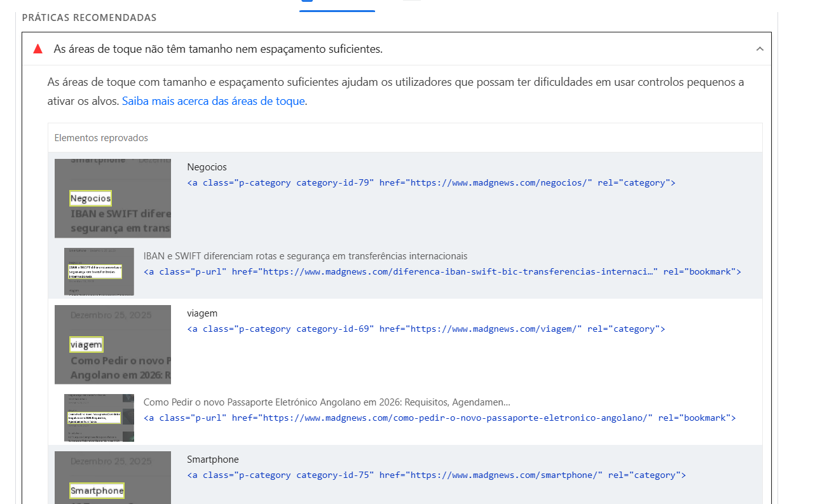Select the 'IBAN e SWIFT diferenciam rotas' label
Screen dimensions: 815x504
[x=305, y=256]
